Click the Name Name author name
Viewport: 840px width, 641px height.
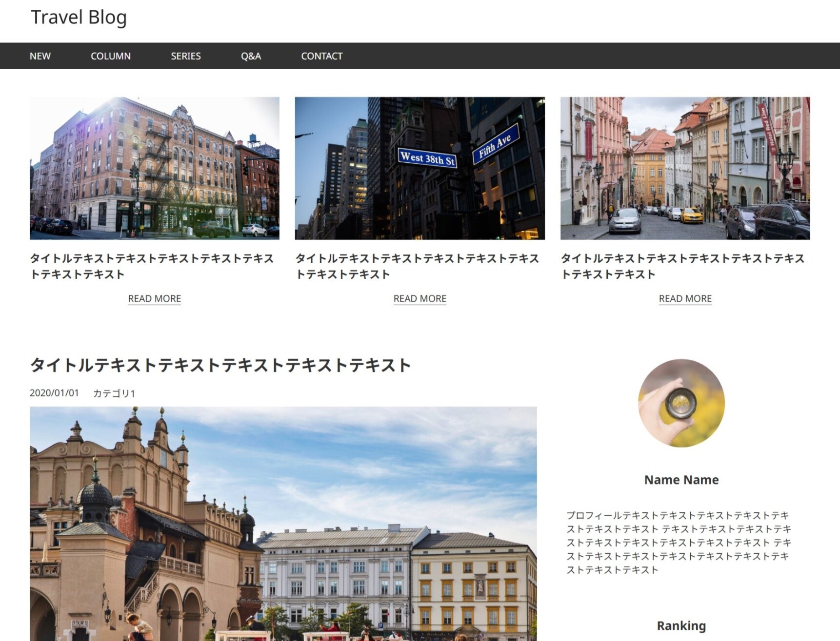point(681,480)
